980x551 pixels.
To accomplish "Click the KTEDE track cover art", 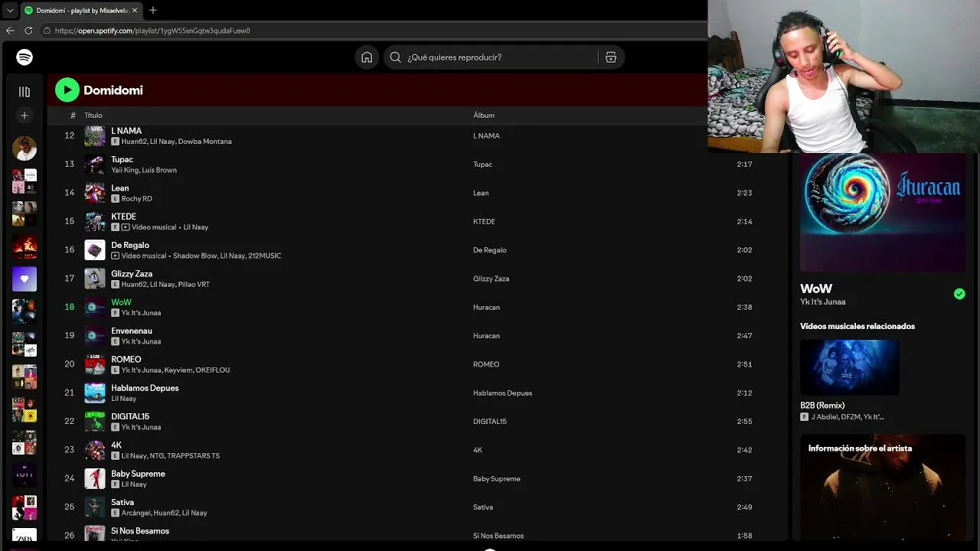I will coord(95,221).
